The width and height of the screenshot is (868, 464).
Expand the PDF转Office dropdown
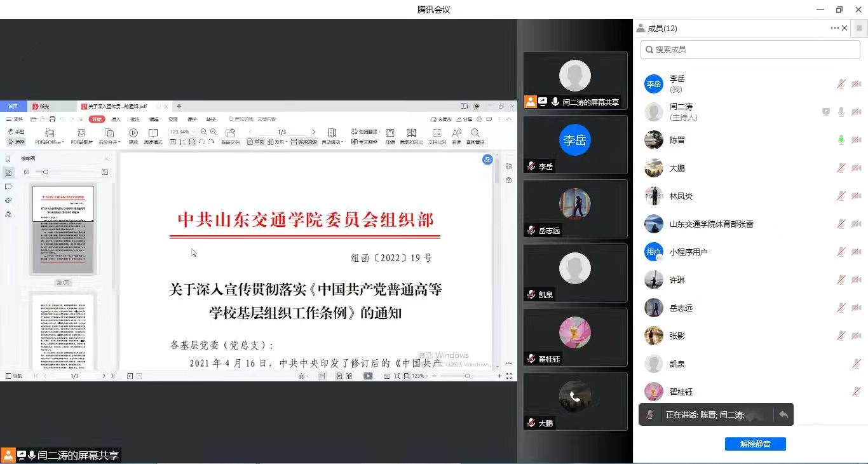coord(62,142)
